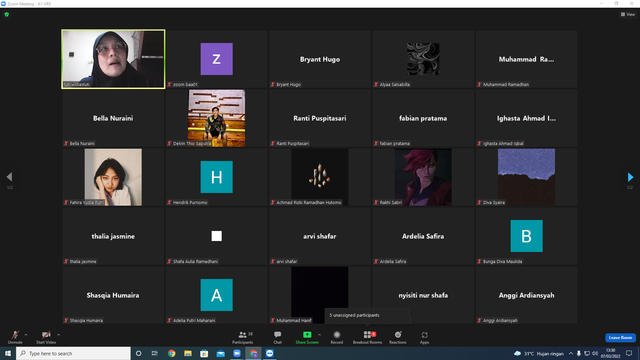Select Bunga Diva Maulida's B avatar tile
640x360 pixels.
coord(526,236)
